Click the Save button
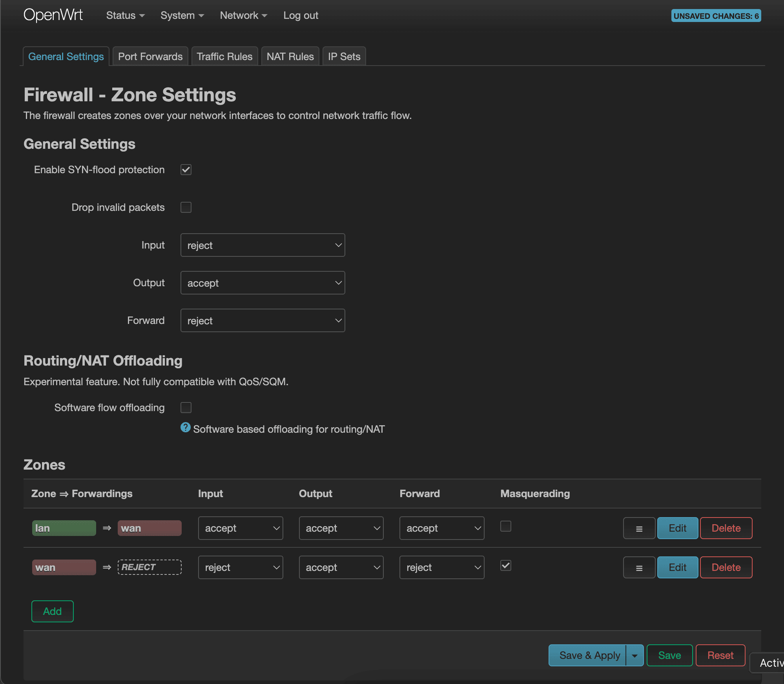Image resolution: width=784 pixels, height=684 pixels. coord(669,655)
